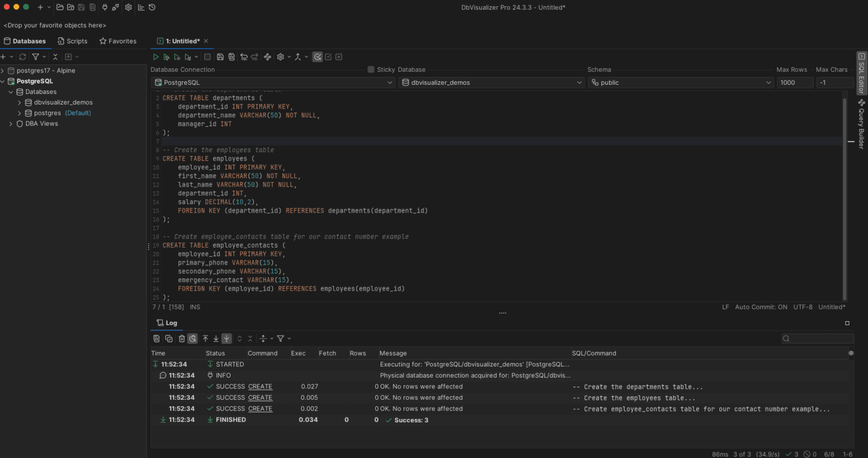Click the CREATE command link in the log
Viewport: 868px width, 458px height.
(260, 386)
